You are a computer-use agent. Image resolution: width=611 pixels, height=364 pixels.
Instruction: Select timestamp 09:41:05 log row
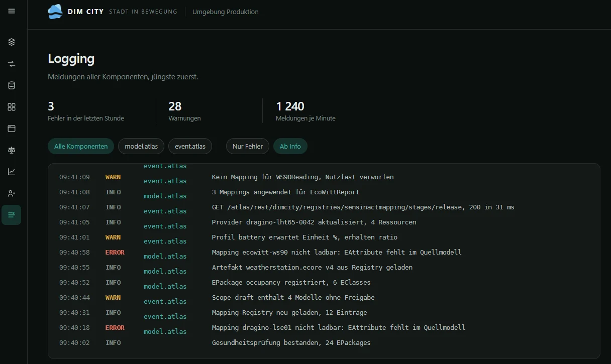74,222
